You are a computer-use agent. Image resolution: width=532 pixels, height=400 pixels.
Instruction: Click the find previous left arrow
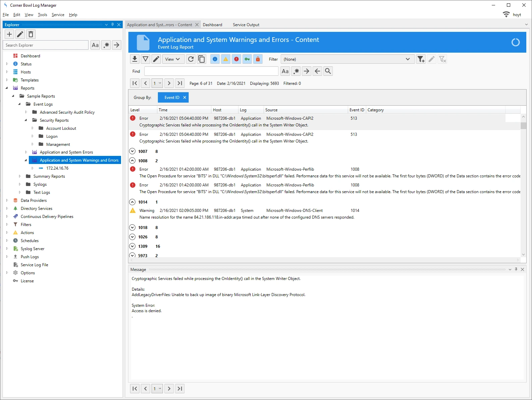click(x=317, y=71)
